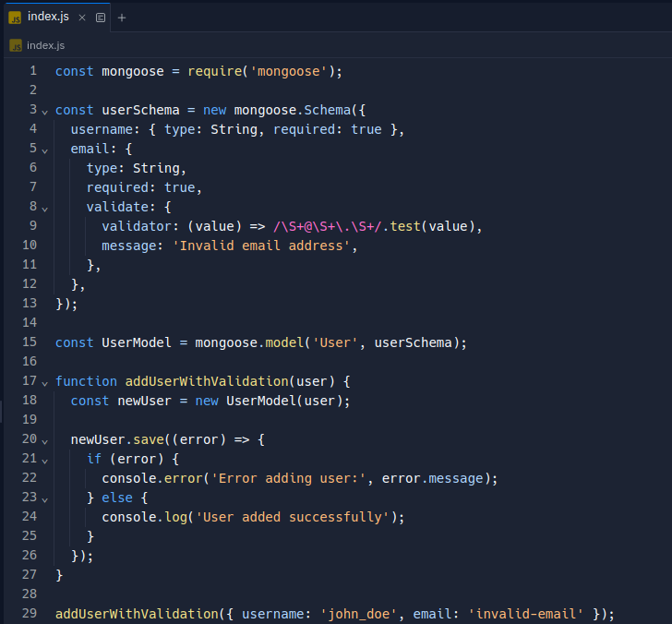Place cursor on 'mongoose' string in require call

click(x=288, y=71)
